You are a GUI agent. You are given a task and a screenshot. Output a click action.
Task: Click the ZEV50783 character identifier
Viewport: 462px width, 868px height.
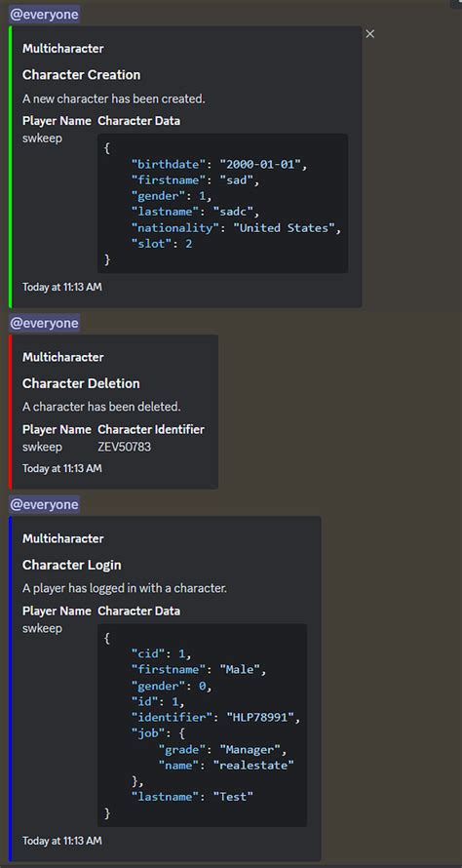pyautogui.click(x=124, y=447)
